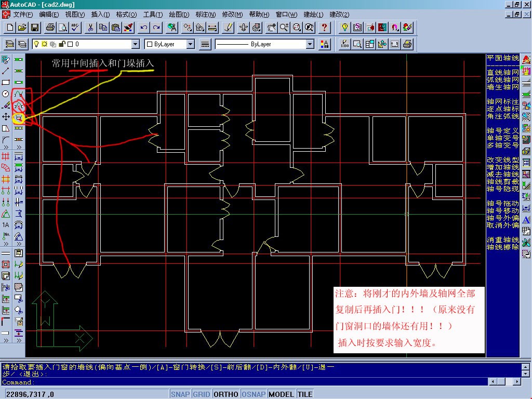Click 直线轴网 in the side panel
The width and height of the screenshot is (532, 399).
click(503, 72)
